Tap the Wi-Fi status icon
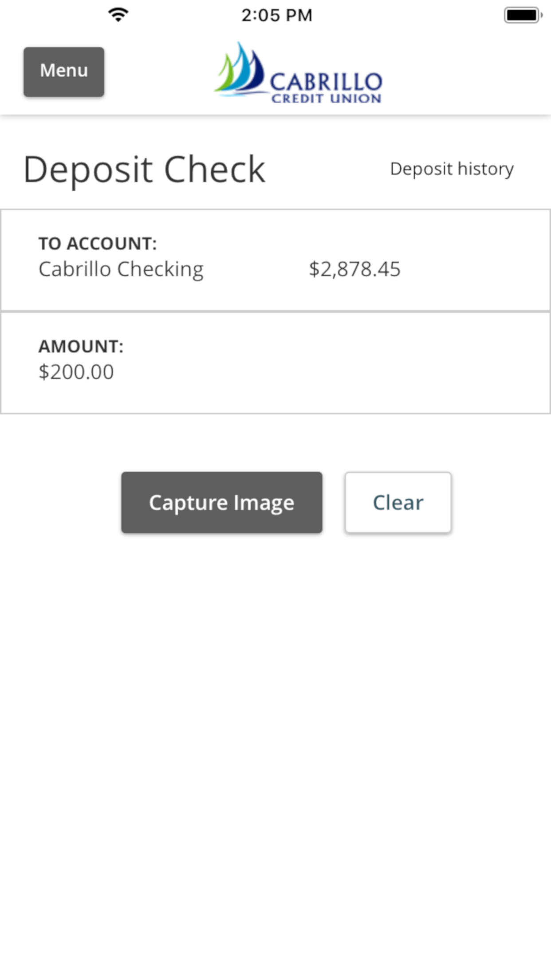Viewport: 551px width, 980px height. coord(118,15)
